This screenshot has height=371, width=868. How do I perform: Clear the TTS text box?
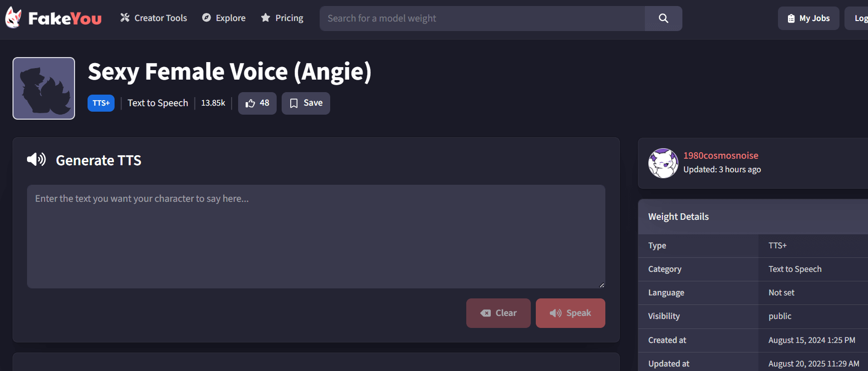498,313
